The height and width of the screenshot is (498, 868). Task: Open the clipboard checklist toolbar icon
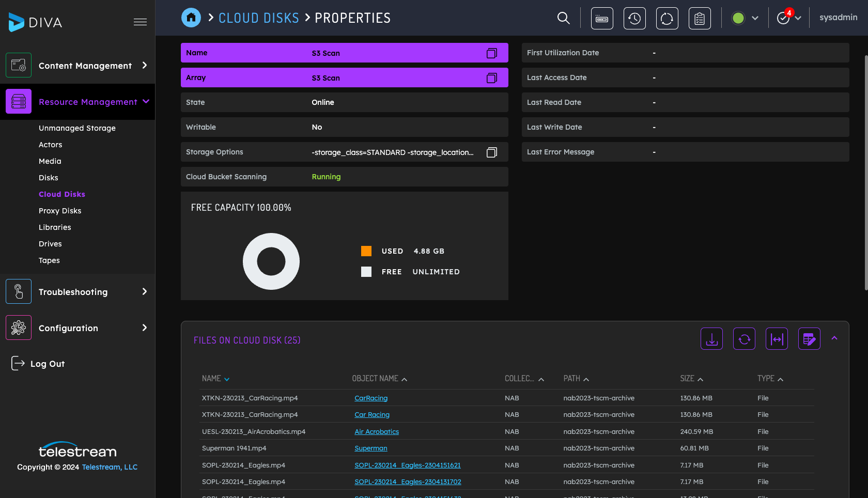click(x=700, y=19)
